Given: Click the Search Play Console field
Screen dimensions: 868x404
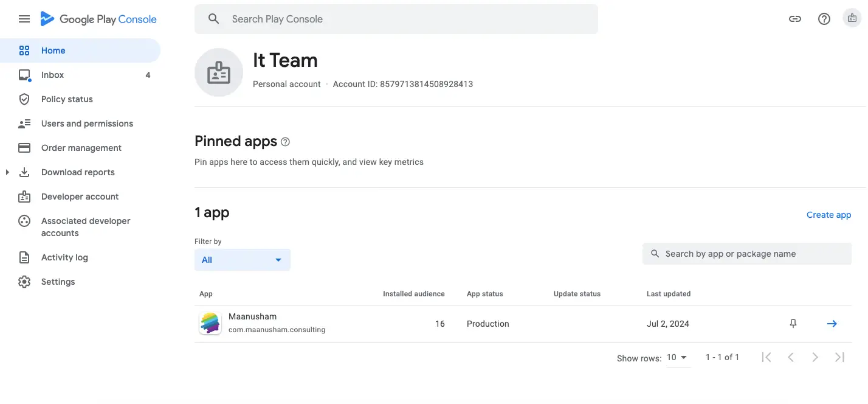Looking at the screenshot, I should 396,19.
